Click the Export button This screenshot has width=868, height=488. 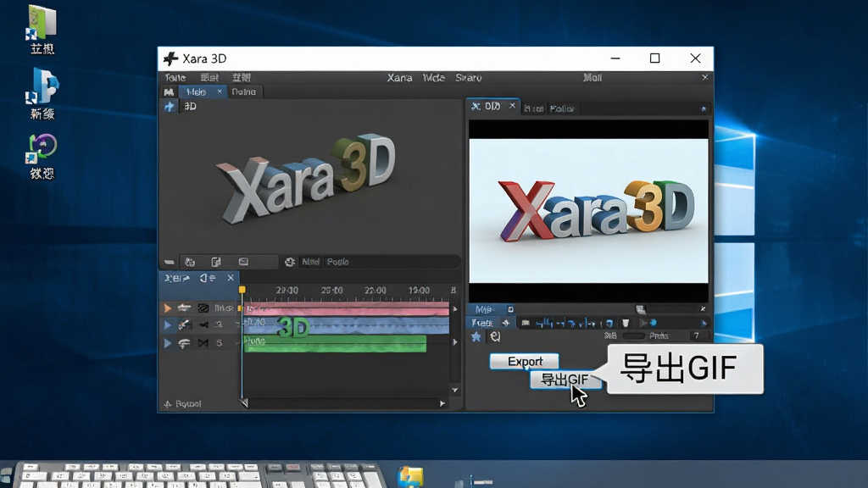[524, 361]
